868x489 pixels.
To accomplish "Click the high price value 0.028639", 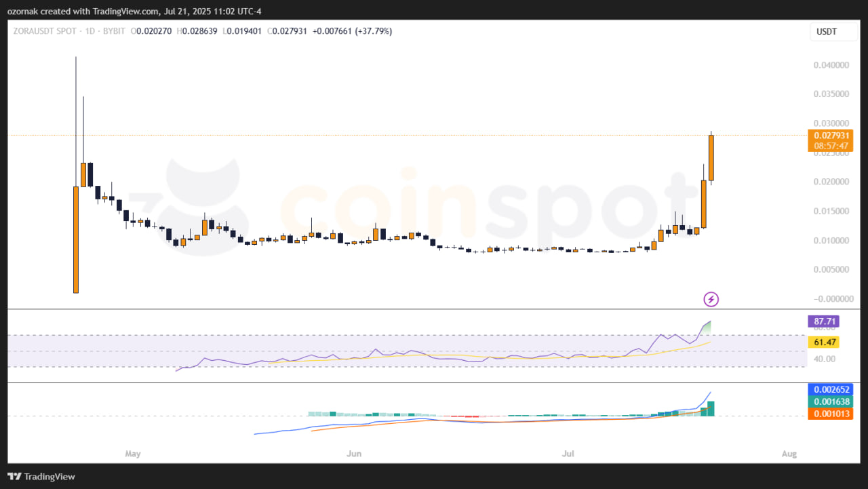I will (201, 31).
